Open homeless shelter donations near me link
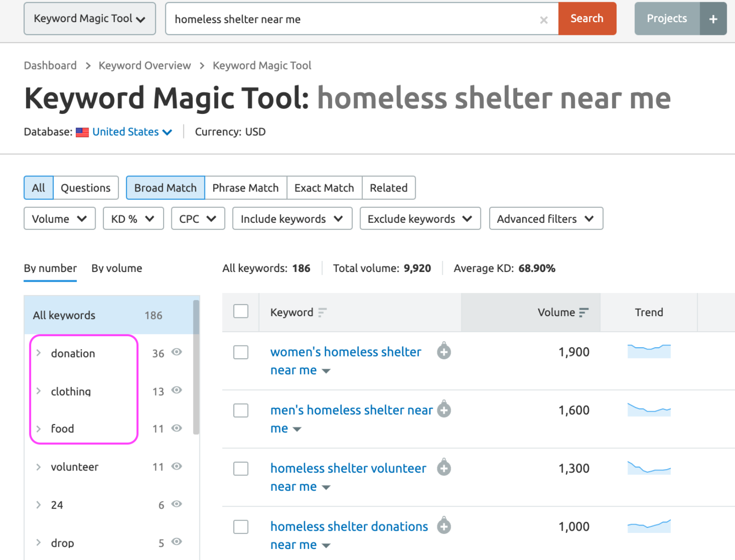Image resolution: width=735 pixels, height=560 pixels. pos(349,535)
